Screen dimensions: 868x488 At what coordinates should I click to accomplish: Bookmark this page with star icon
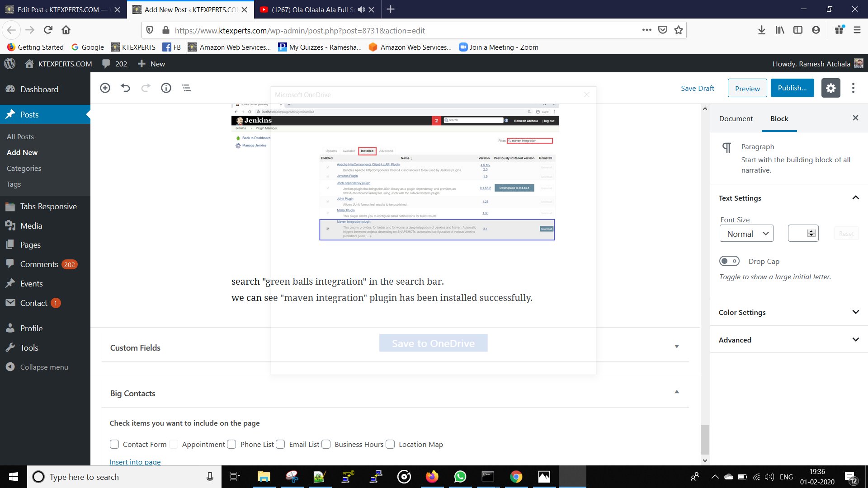(x=678, y=30)
